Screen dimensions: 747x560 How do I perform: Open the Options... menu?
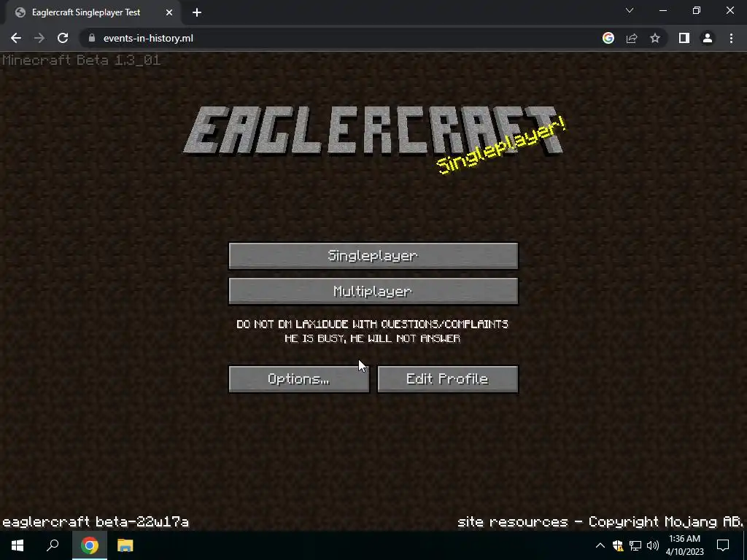click(298, 379)
